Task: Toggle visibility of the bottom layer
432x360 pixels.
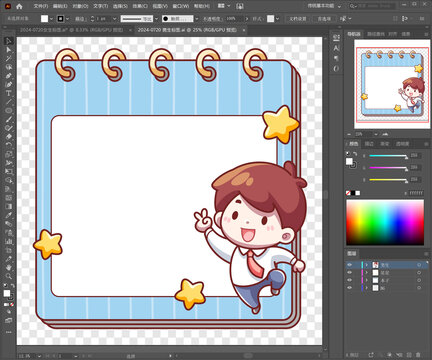Action: [x=349, y=288]
